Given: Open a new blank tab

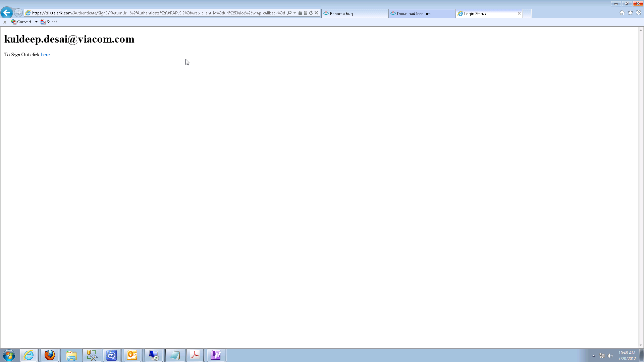Looking at the screenshot, I should tap(527, 14).
